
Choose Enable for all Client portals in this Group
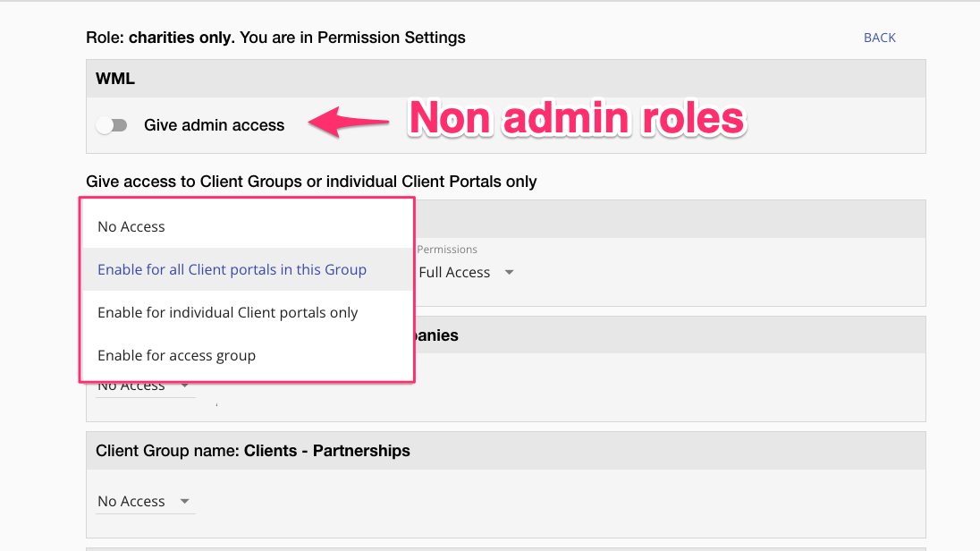coord(232,270)
